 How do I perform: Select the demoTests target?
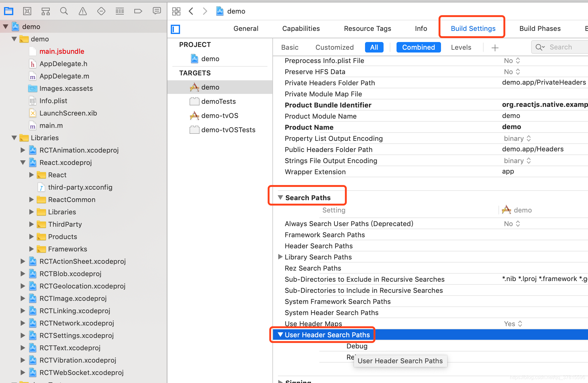[213, 101]
